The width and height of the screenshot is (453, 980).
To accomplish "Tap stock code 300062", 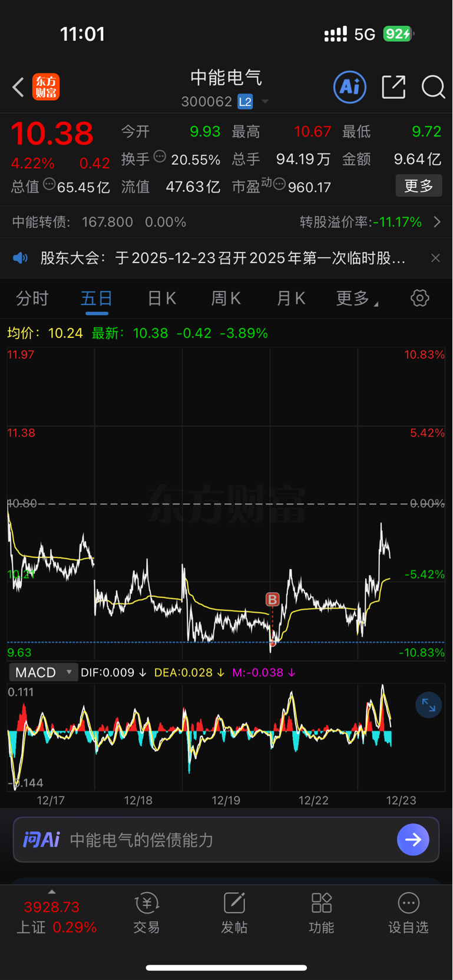I will click(x=207, y=102).
